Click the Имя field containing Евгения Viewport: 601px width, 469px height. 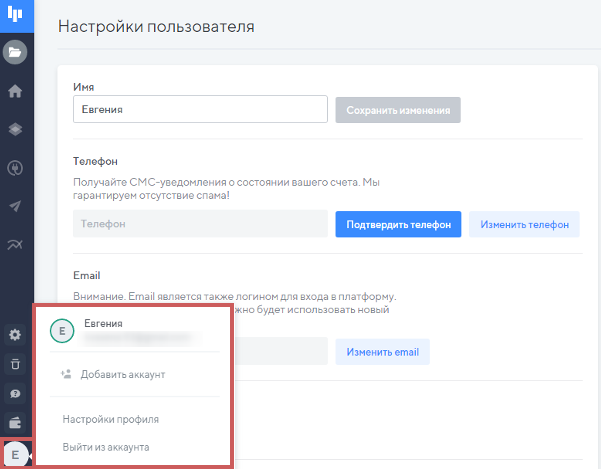tap(200, 109)
